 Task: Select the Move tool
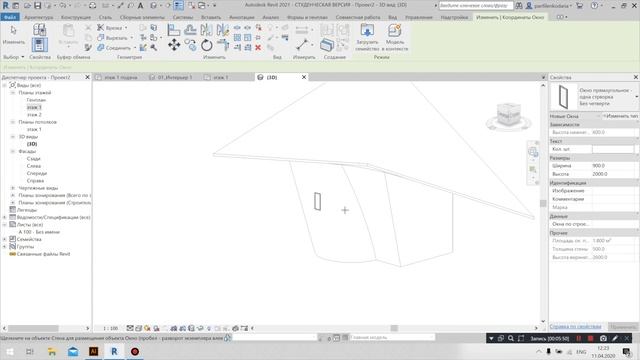[x=174, y=45]
